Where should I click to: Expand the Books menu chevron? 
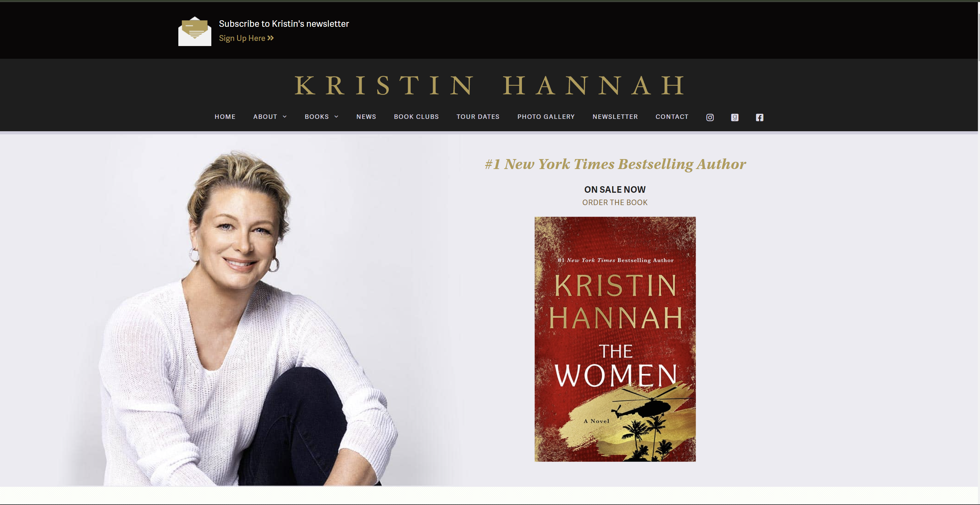click(x=336, y=117)
